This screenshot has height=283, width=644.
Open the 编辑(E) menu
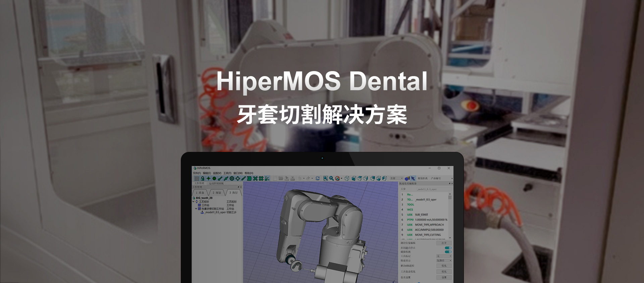coord(207,173)
